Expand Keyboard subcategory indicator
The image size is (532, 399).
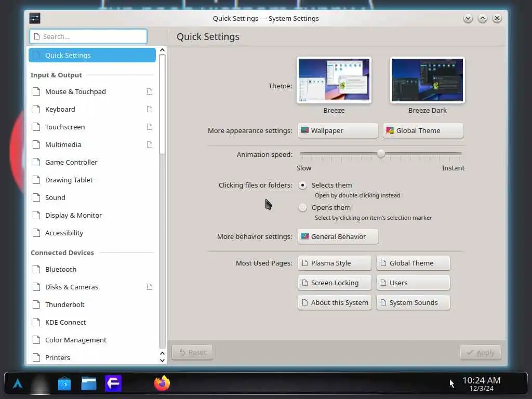pyautogui.click(x=149, y=109)
